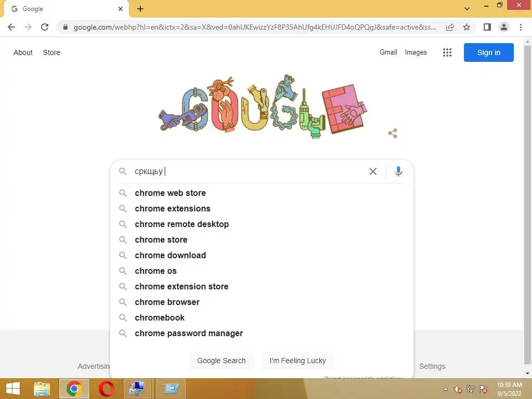Click the Google Search button
The width and height of the screenshot is (532, 399).
click(x=221, y=361)
